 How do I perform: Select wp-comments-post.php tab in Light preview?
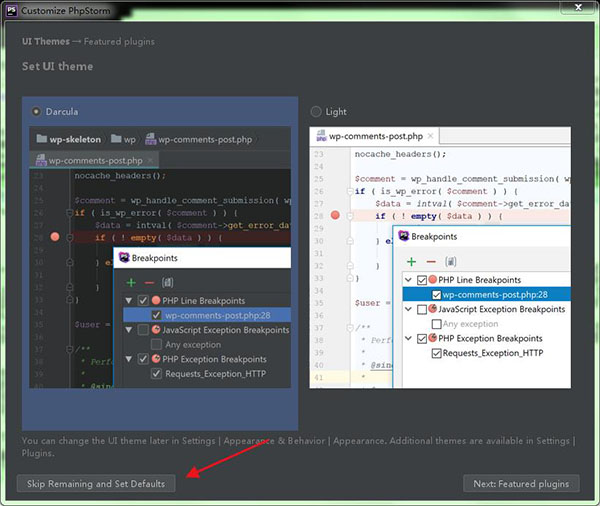(x=375, y=136)
